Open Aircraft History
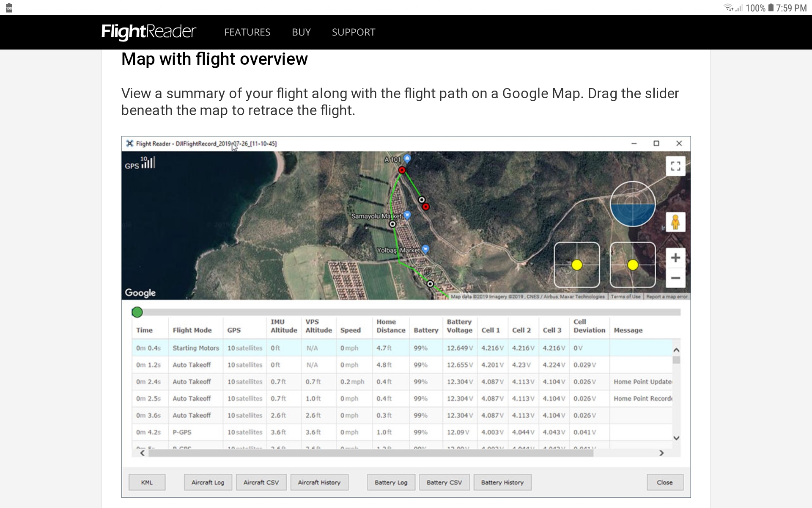This screenshot has width=812, height=508. (319, 482)
